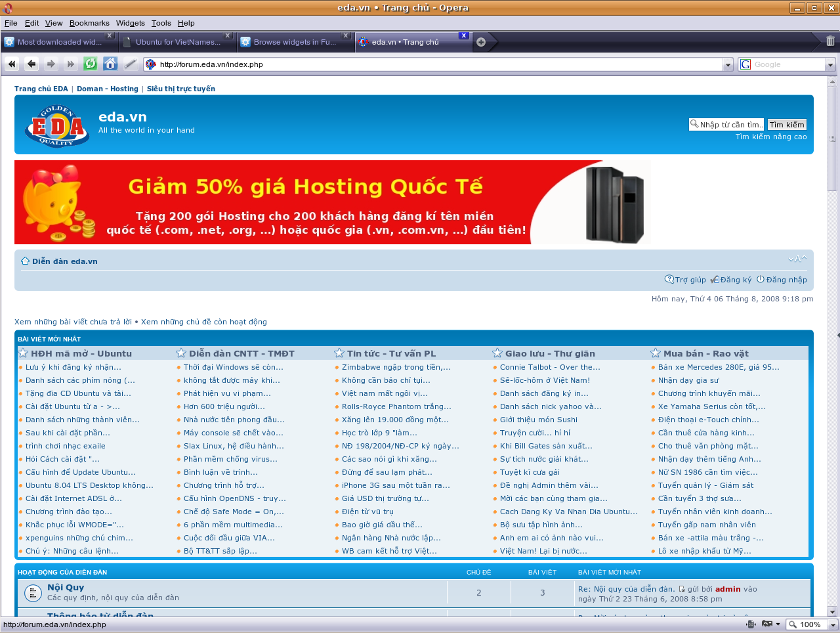840x633 pixels.
Task: Click the Opera window title bar icon
Action: (8, 8)
